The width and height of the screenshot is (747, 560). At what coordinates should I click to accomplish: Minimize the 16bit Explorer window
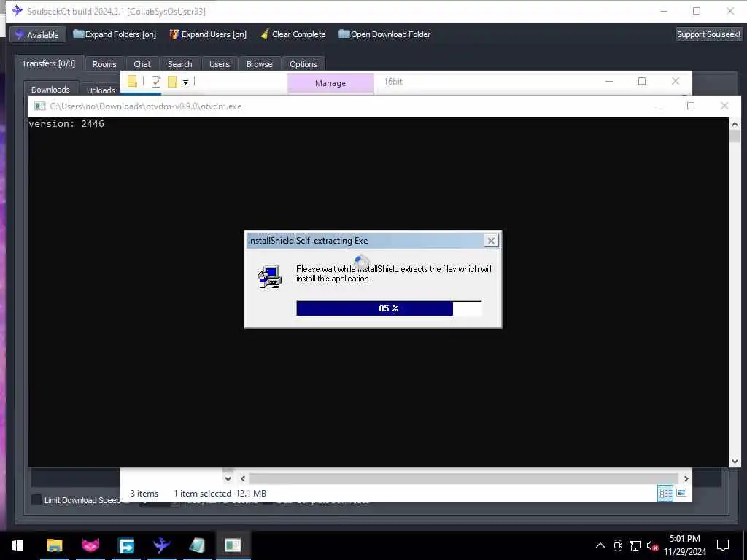pyautogui.click(x=609, y=82)
